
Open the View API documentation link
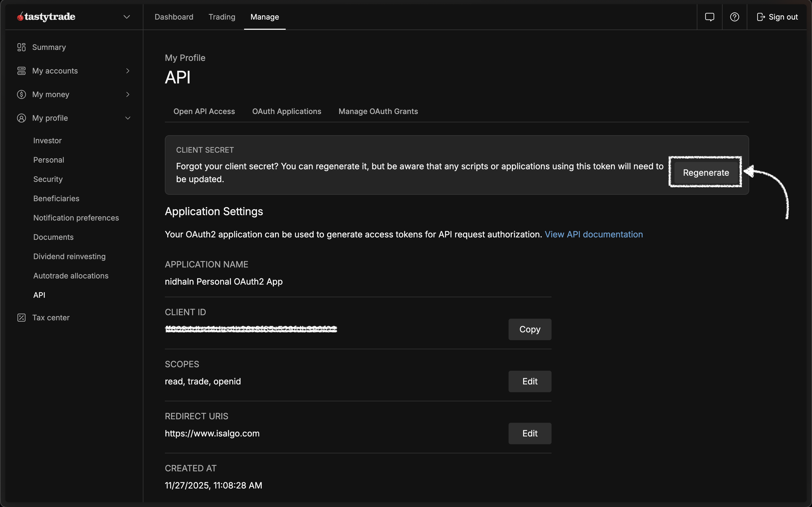(594, 234)
